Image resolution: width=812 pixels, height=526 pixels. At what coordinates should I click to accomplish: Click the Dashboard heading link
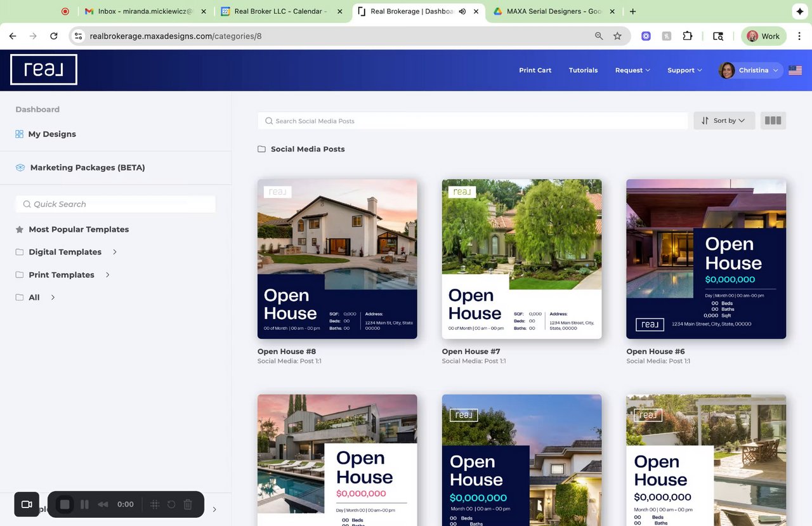(x=37, y=109)
